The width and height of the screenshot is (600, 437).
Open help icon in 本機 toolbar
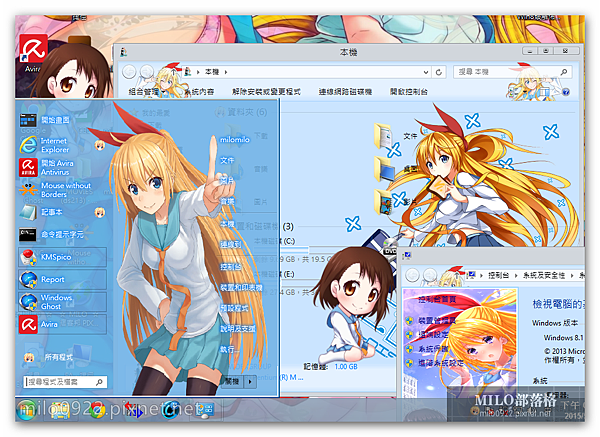click(566, 92)
